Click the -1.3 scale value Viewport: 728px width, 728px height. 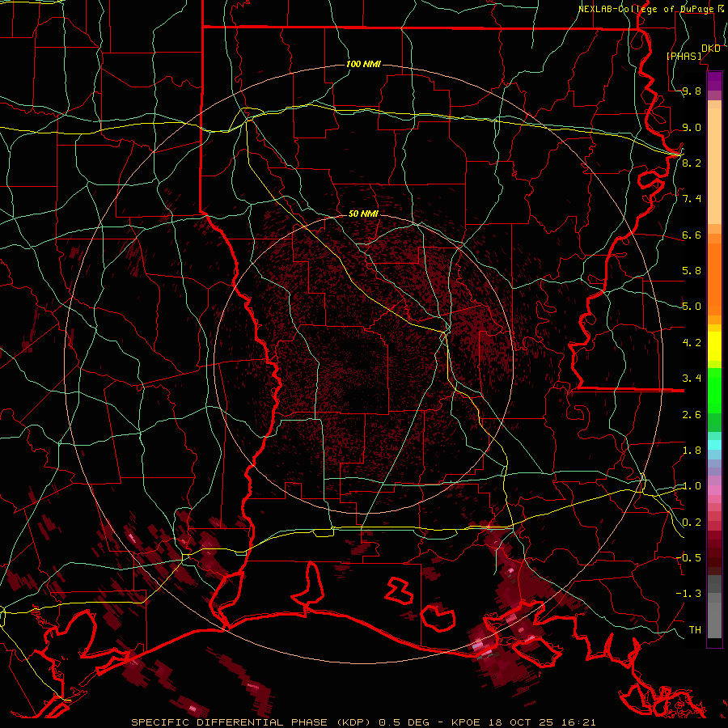[688, 594]
